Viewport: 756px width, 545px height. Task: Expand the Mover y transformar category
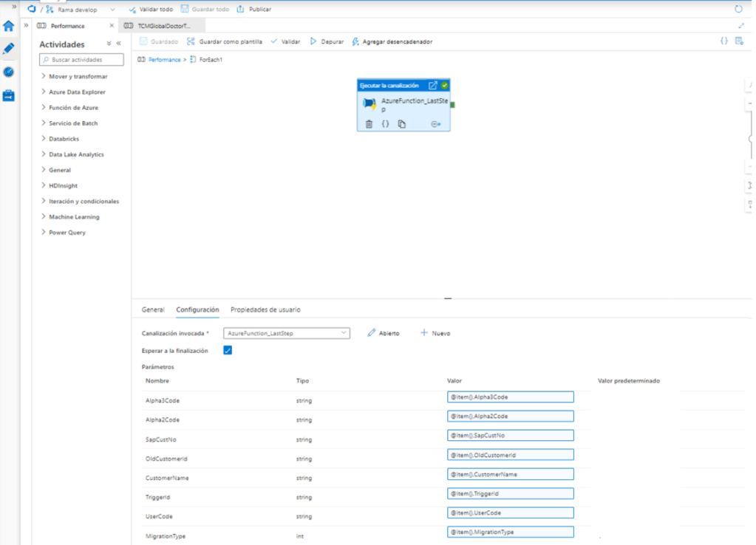click(78, 77)
